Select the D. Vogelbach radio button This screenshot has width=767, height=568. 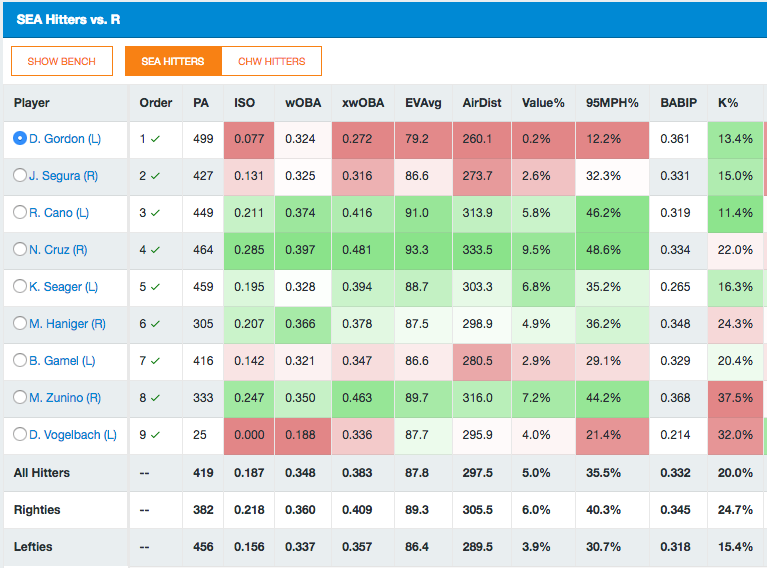pos(20,434)
